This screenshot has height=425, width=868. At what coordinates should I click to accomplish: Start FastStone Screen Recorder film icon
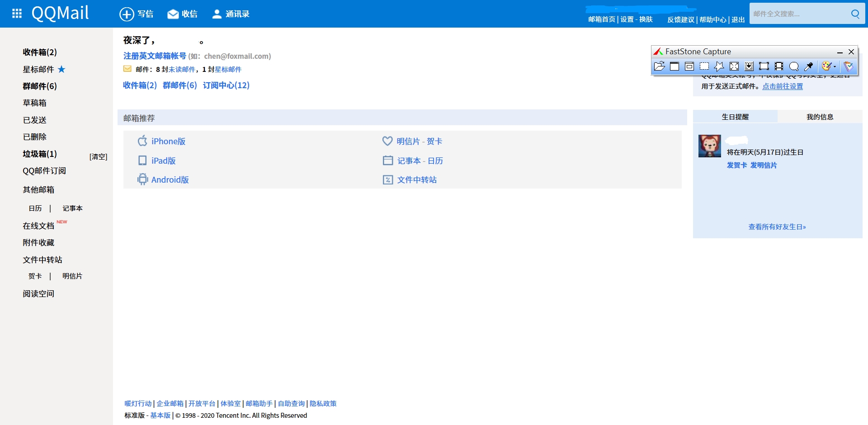click(x=779, y=66)
